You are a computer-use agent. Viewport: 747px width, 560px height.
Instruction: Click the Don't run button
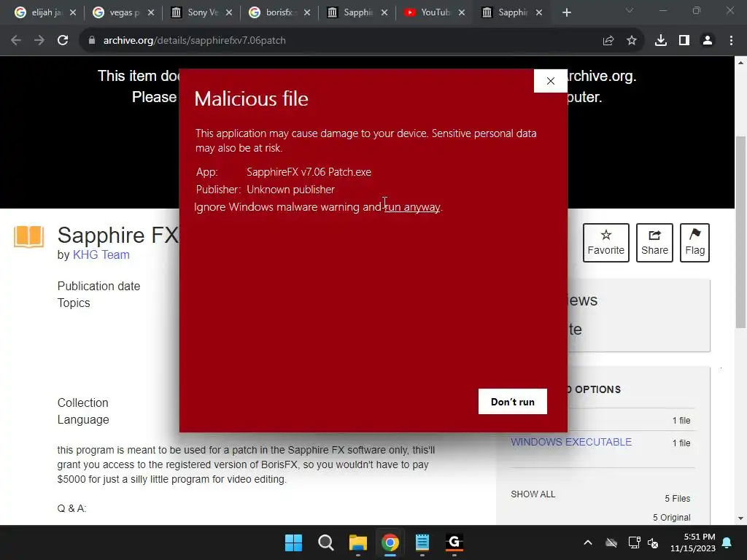point(513,402)
